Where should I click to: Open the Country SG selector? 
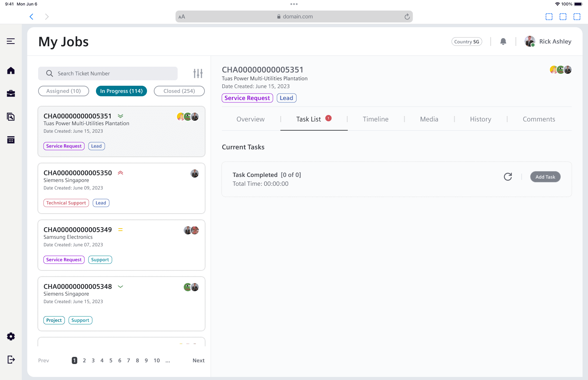(467, 42)
